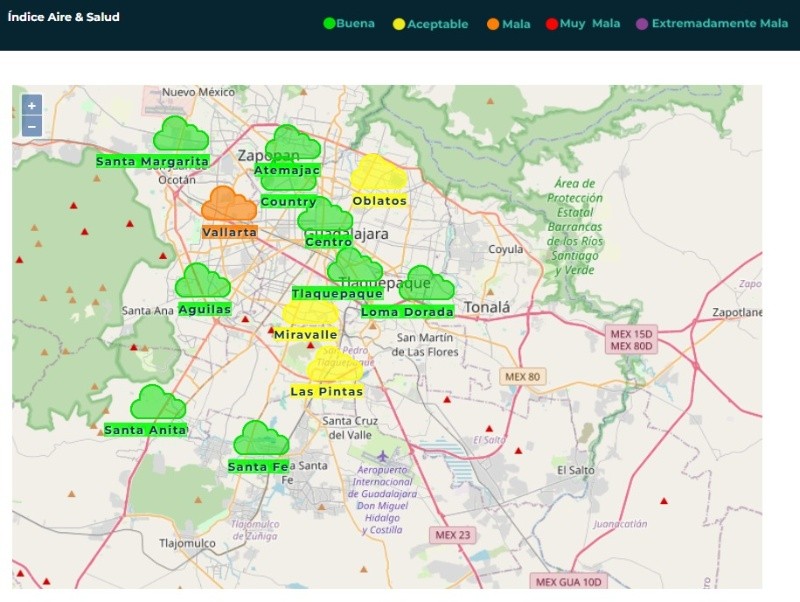
Task: Click the yellow Aceptable legend dot
Action: (399, 24)
